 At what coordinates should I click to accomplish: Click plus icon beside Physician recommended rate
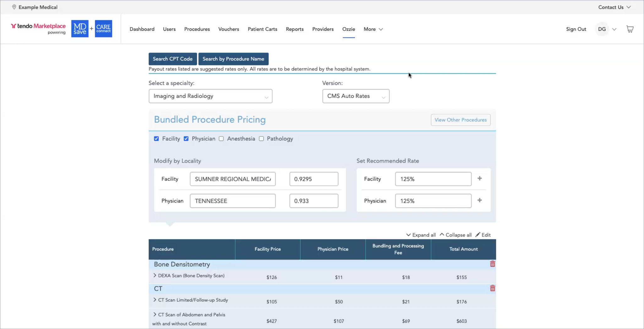pyautogui.click(x=479, y=200)
